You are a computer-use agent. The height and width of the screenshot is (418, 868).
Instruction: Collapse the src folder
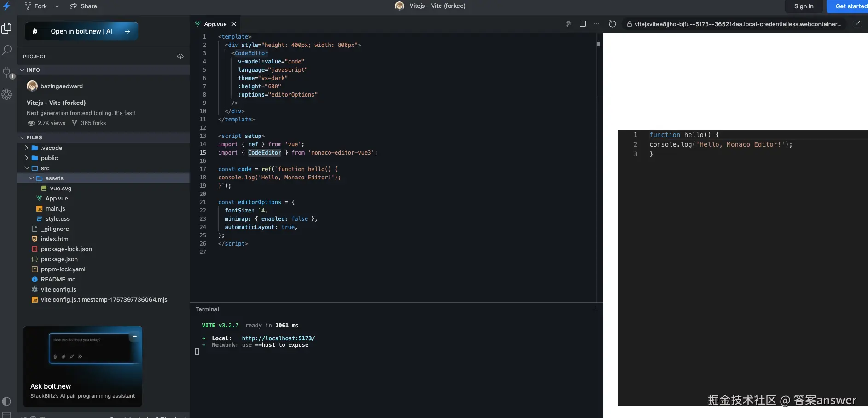click(45, 168)
